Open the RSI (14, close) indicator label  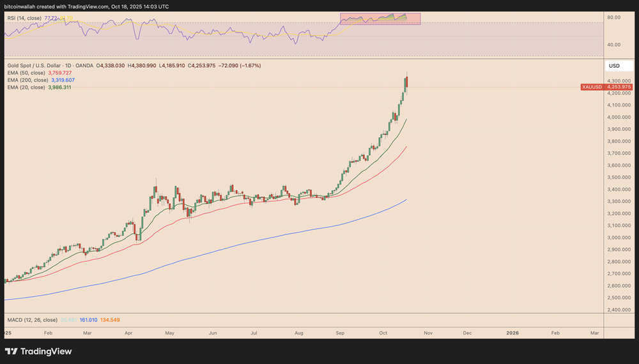(27, 19)
